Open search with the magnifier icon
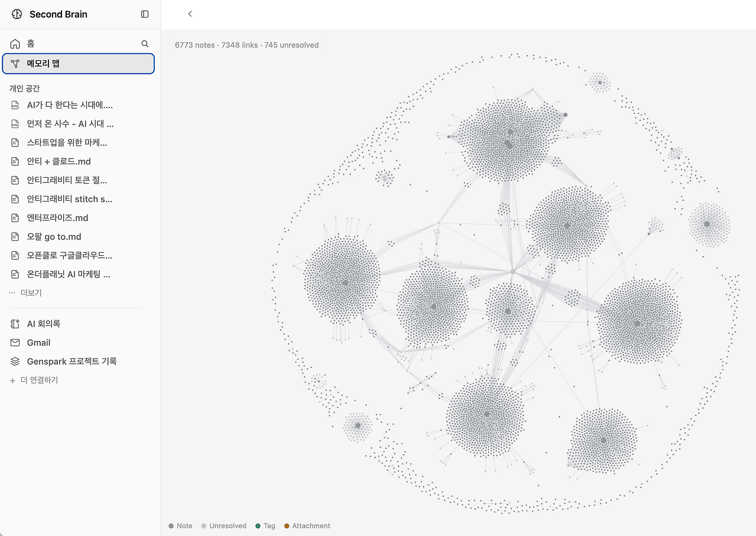This screenshot has width=756, height=536. point(145,44)
